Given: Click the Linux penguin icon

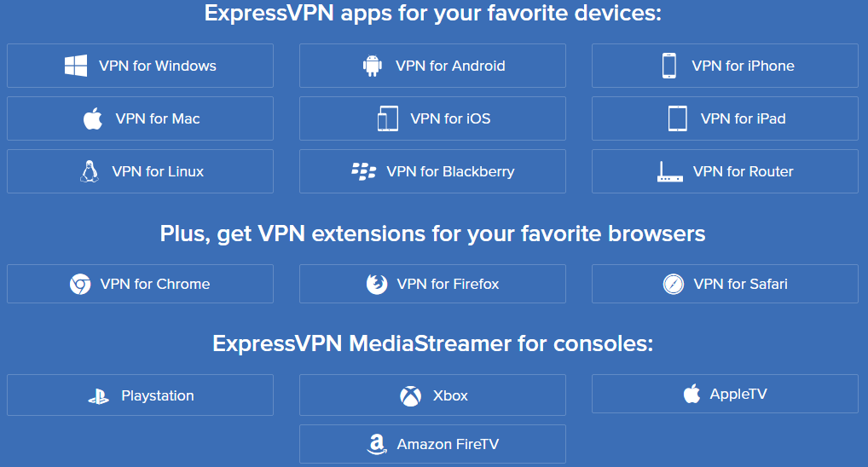Looking at the screenshot, I should [x=90, y=171].
